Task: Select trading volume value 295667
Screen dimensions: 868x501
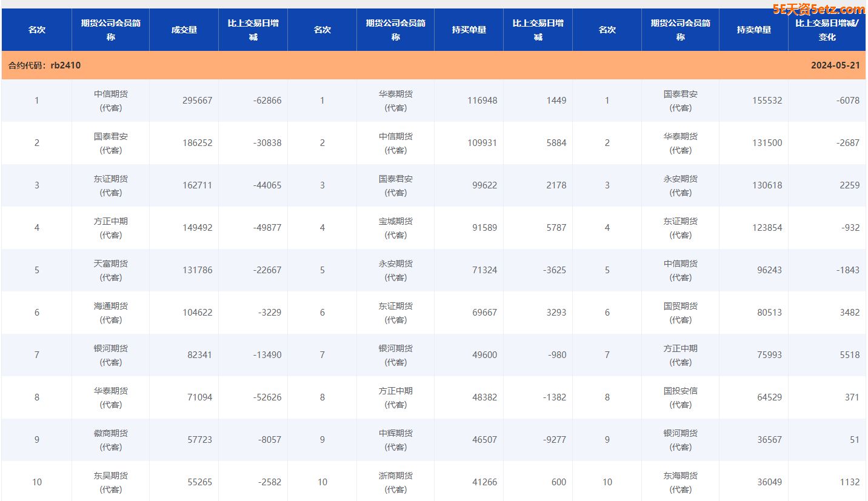Action: click(x=197, y=101)
